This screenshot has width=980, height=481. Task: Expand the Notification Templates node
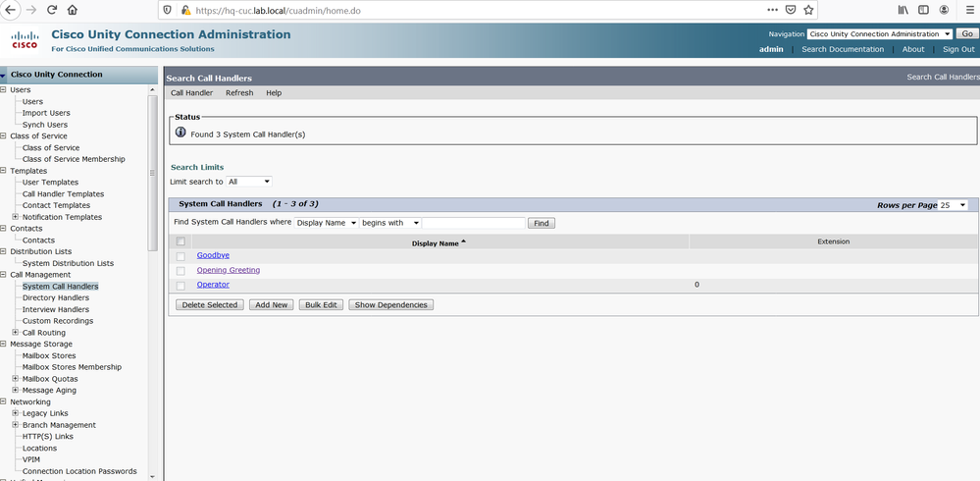coord(16,217)
